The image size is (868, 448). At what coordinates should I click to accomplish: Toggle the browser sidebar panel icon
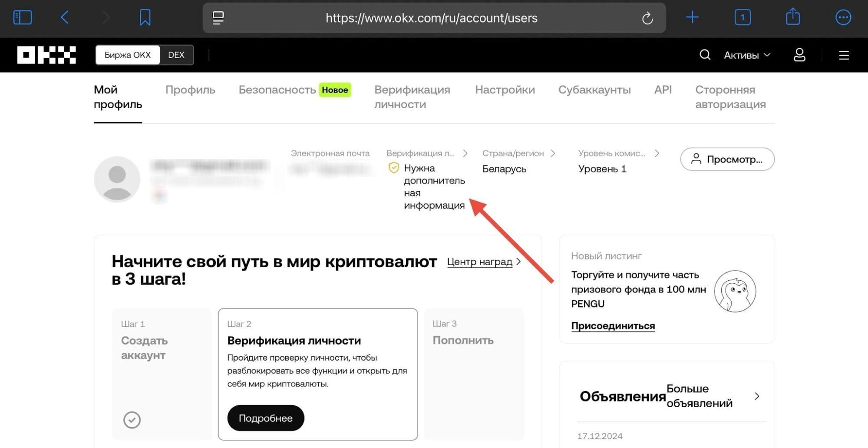click(23, 17)
